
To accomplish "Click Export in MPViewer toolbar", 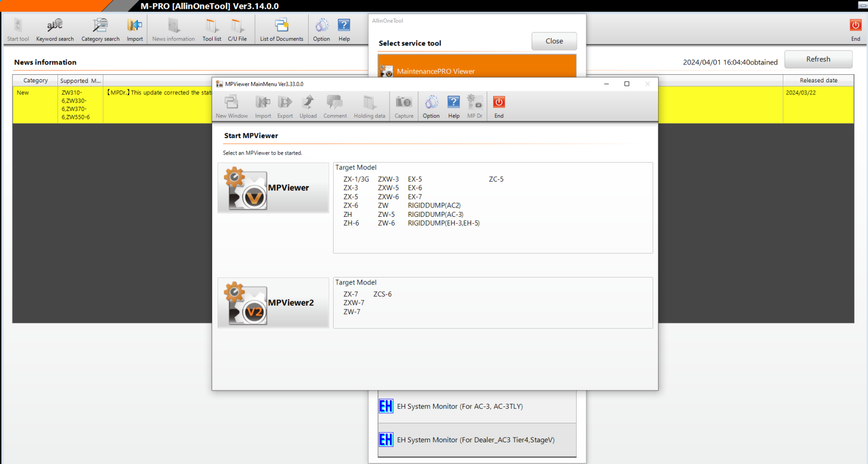I will [x=285, y=106].
